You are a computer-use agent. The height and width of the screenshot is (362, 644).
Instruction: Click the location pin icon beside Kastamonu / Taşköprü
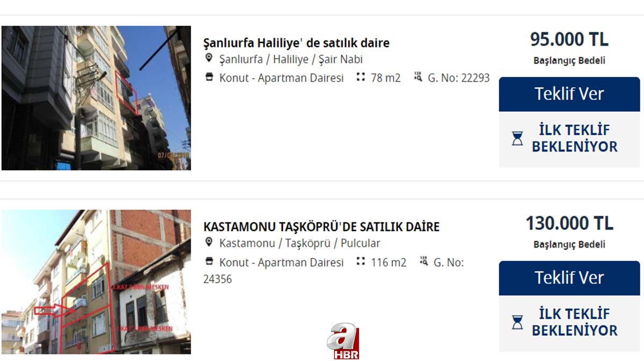click(209, 242)
